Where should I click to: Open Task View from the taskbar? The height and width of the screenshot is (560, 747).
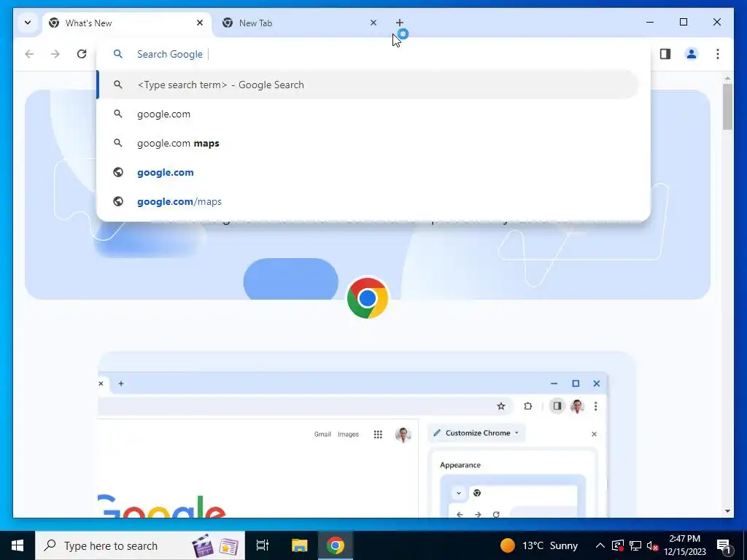pyautogui.click(x=263, y=545)
